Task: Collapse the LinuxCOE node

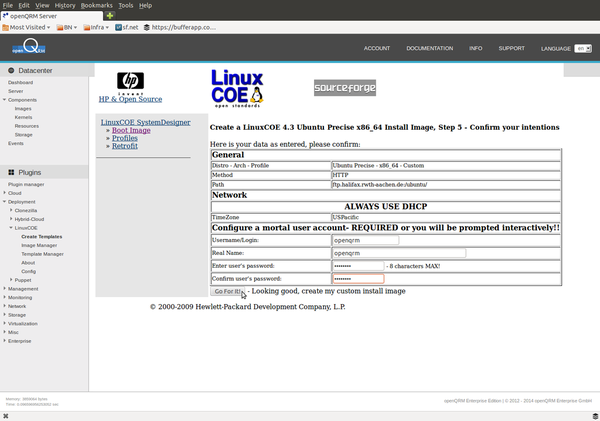Action: [11, 228]
